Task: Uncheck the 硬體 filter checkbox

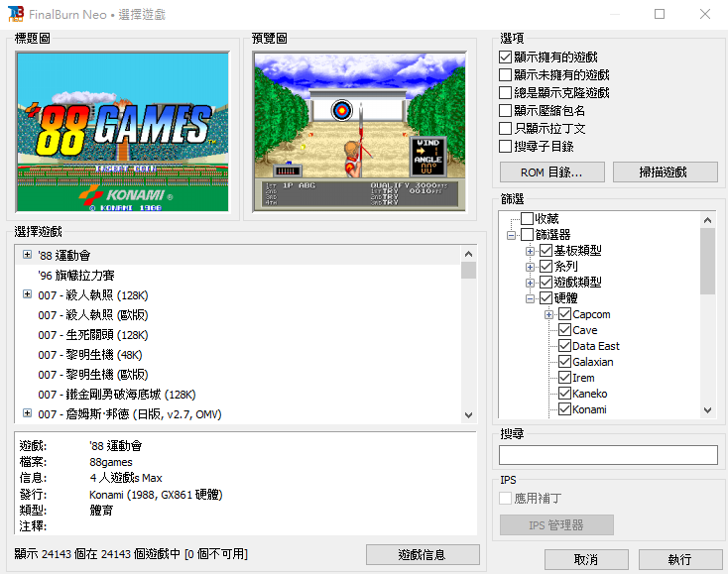Action: (x=546, y=297)
